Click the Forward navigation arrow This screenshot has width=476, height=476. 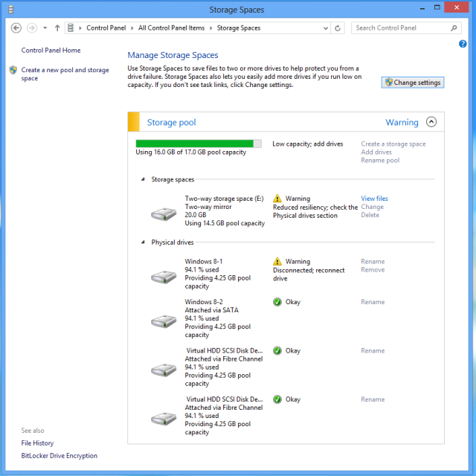(x=32, y=28)
